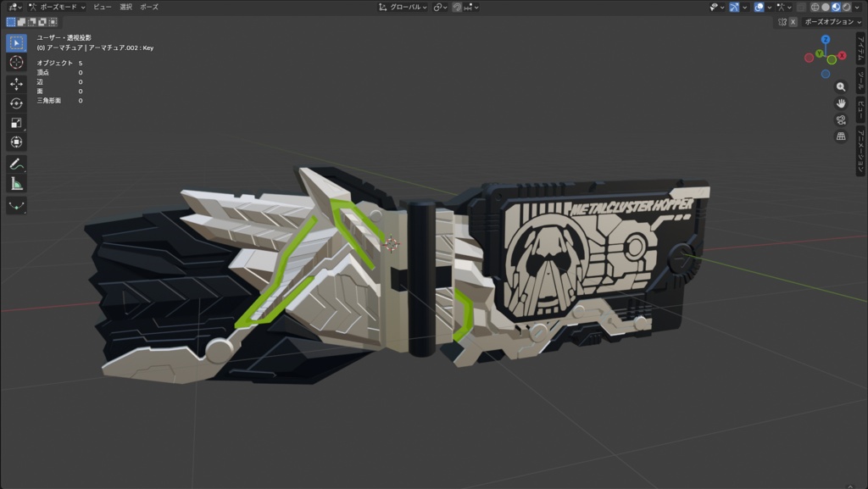Pick the Scale tool

click(x=16, y=123)
